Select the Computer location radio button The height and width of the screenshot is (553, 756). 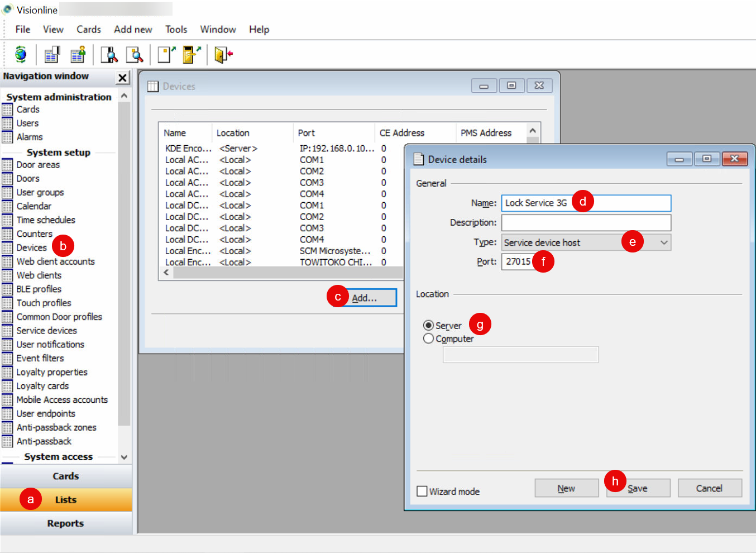(x=428, y=338)
